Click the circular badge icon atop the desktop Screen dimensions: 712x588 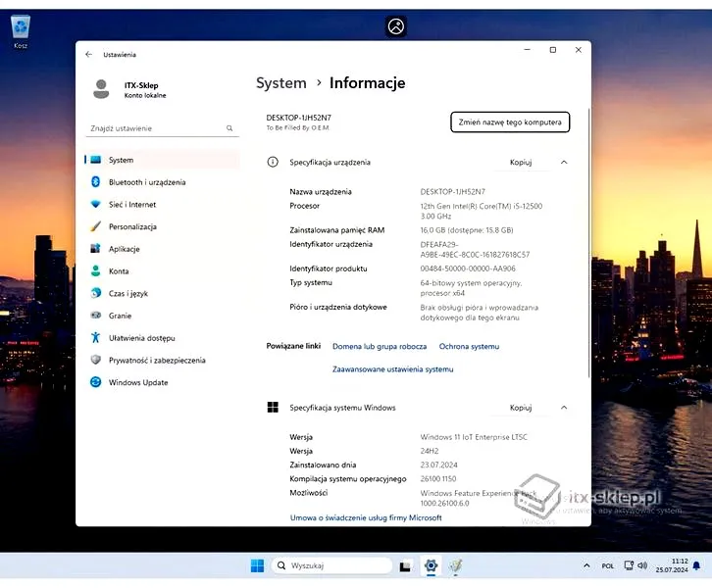point(396,26)
